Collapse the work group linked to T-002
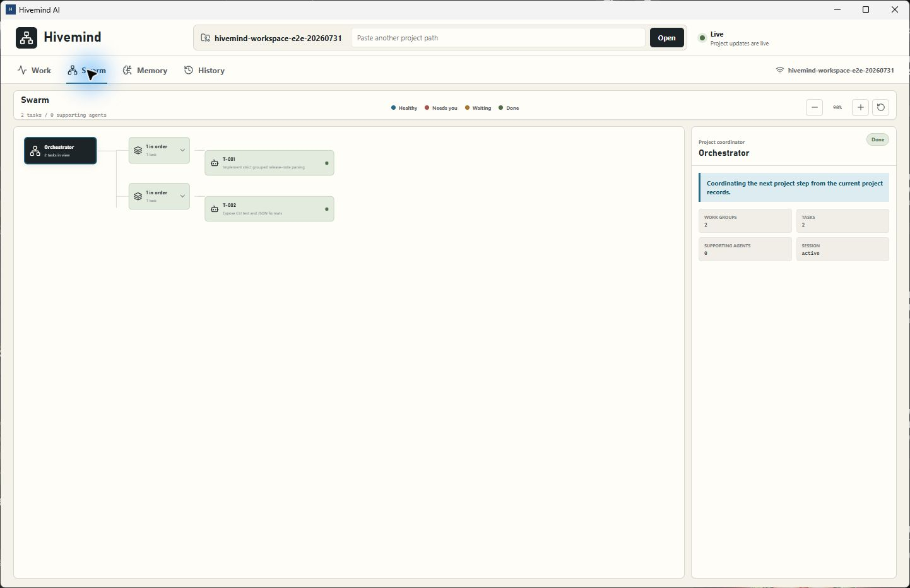 [x=182, y=196]
